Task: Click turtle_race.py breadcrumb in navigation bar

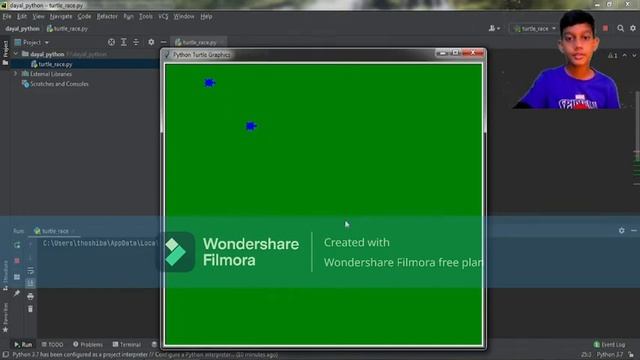Action: 67,29
